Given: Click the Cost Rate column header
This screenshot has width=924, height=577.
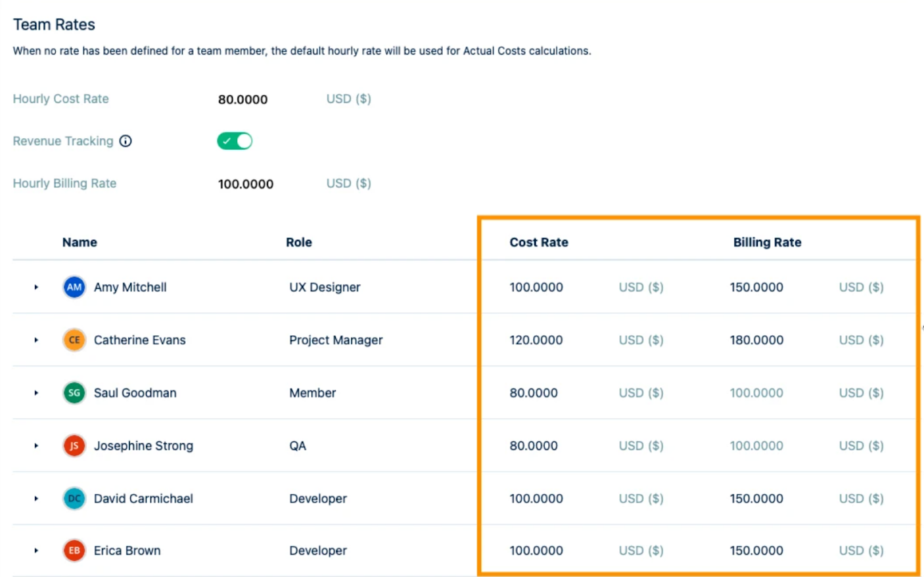Looking at the screenshot, I should (538, 242).
